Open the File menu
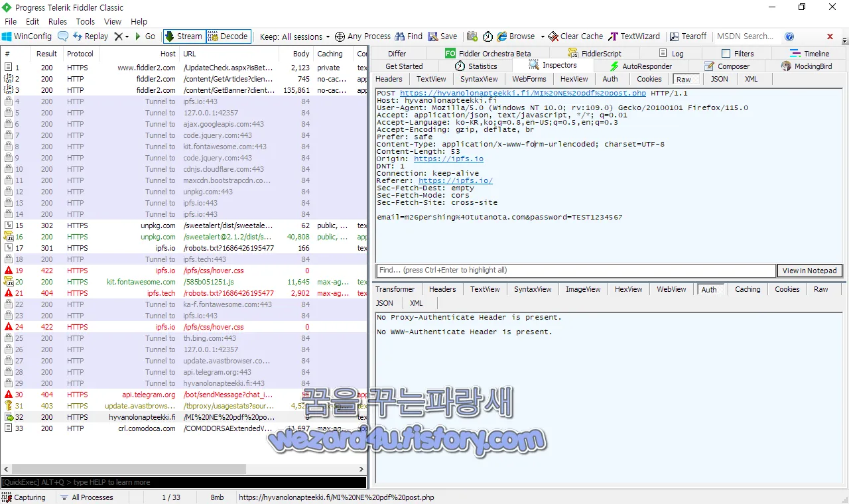This screenshot has width=849, height=504. tap(11, 22)
